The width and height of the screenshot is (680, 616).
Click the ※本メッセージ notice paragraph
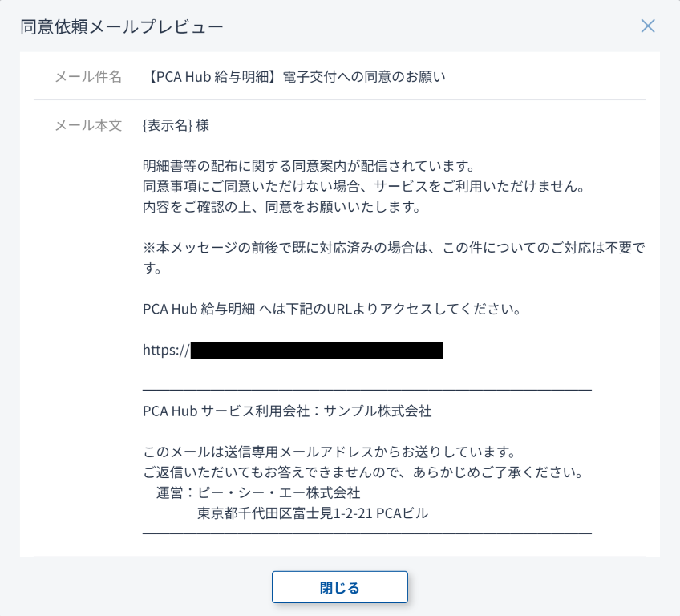click(x=393, y=248)
